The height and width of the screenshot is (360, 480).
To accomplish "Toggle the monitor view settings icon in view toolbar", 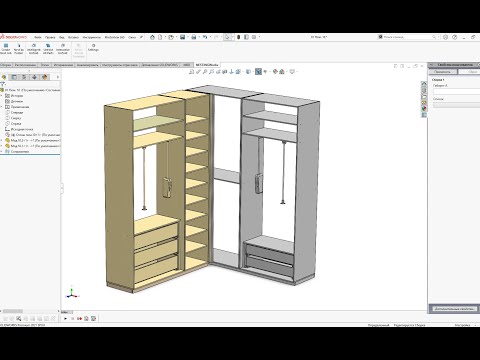I will pyautogui.click(x=292, y=71).
